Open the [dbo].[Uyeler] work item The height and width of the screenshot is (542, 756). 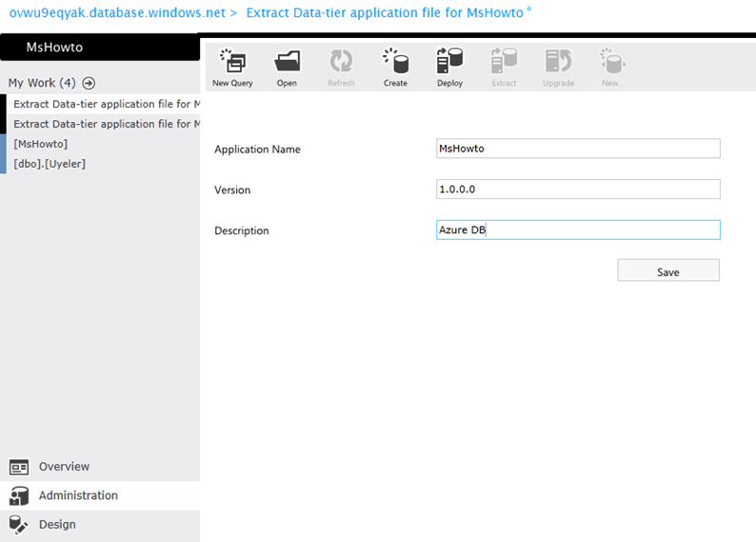(x=50, y=164)
